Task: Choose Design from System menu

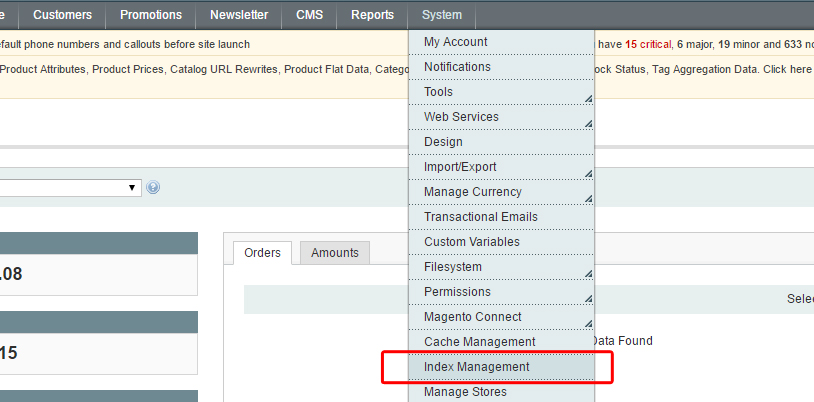Action: tap(501, 142)
